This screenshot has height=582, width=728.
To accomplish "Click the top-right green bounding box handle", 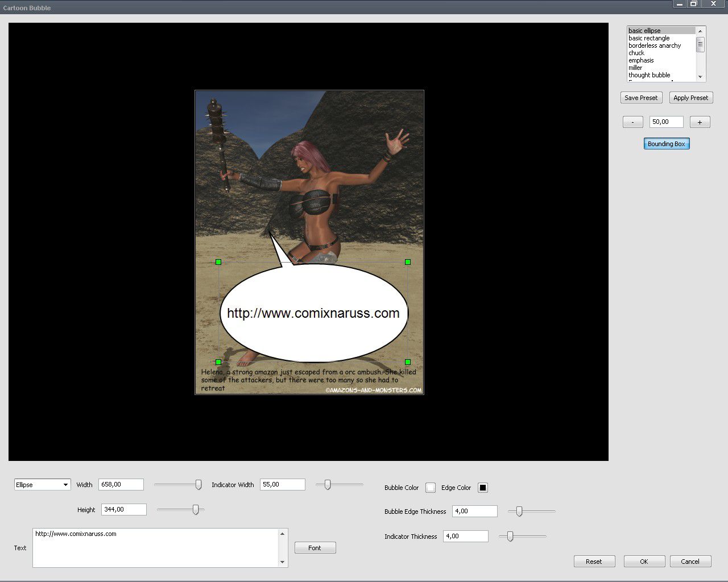I will [x=408, y=262].
